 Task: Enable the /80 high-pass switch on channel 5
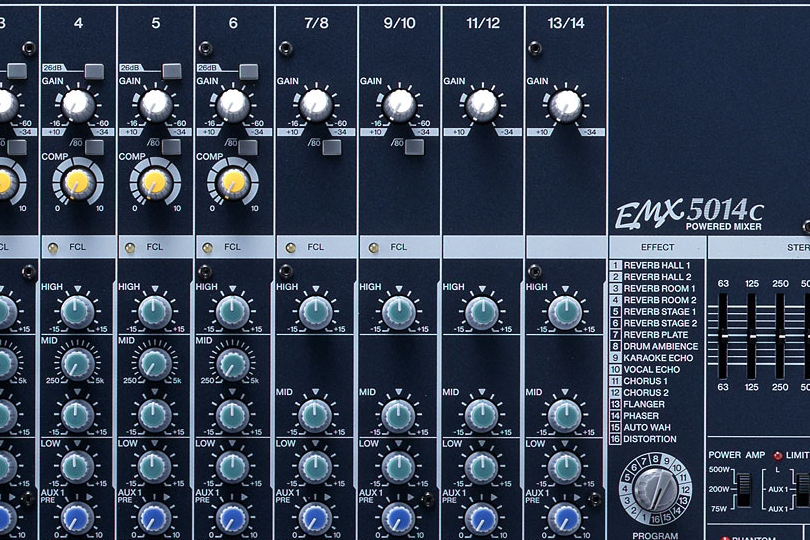[172, 147]
